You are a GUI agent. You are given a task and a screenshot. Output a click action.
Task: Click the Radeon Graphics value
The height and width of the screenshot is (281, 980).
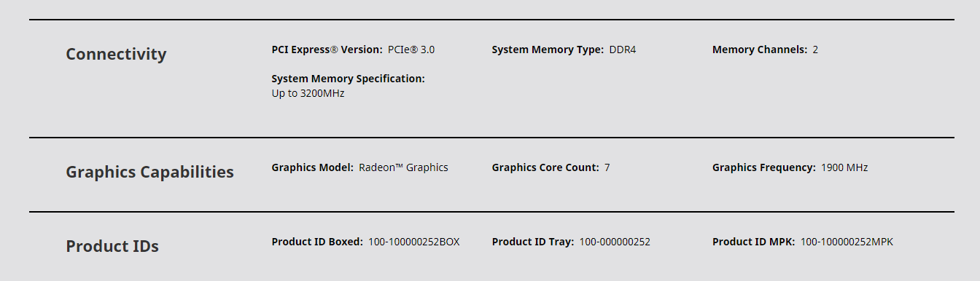[x=403, y=167]
